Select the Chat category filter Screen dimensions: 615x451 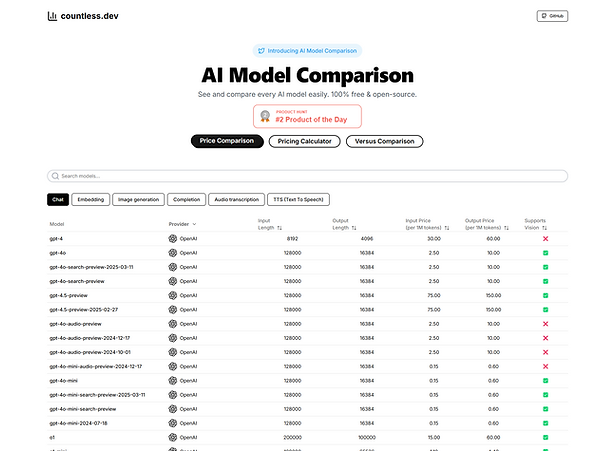pos(58,200)
